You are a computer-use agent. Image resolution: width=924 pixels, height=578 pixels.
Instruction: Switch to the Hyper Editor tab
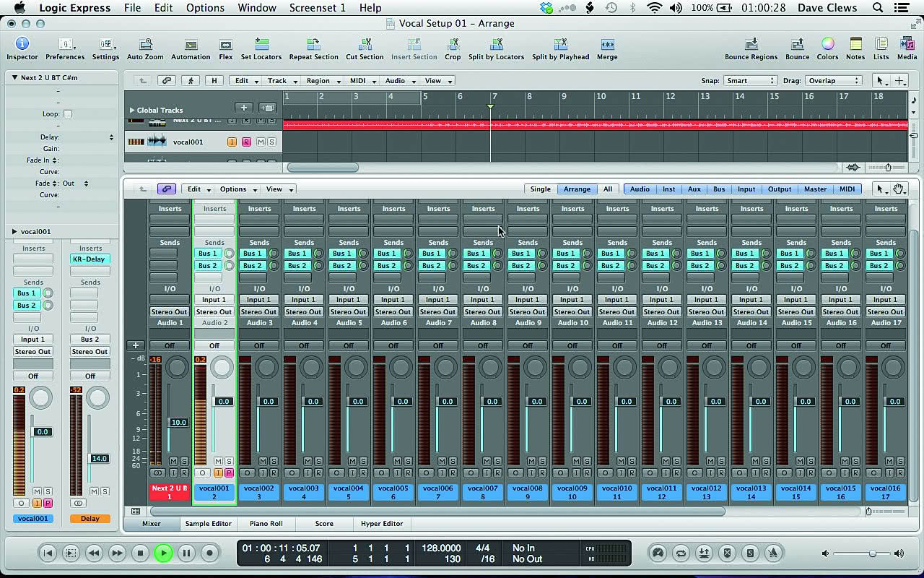tap(382, 524)
